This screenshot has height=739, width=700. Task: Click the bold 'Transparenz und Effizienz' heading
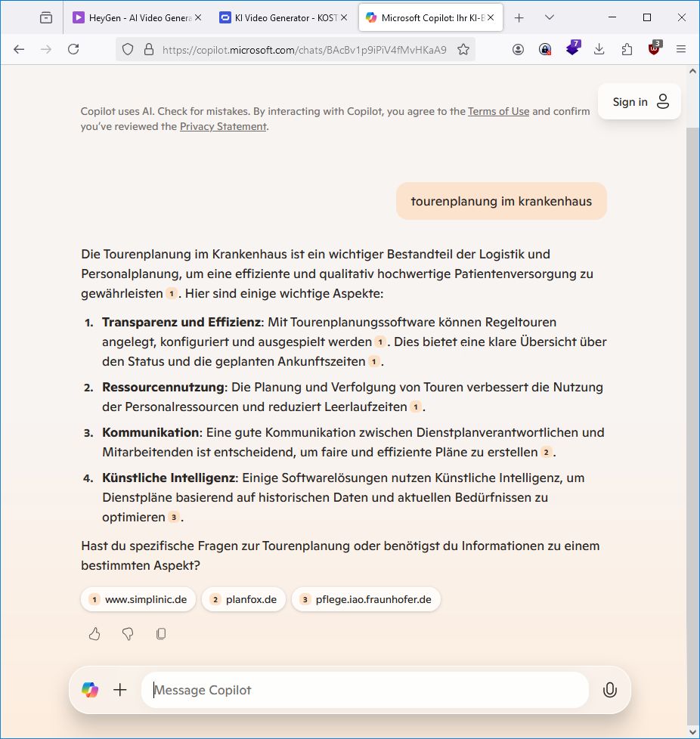181,323
